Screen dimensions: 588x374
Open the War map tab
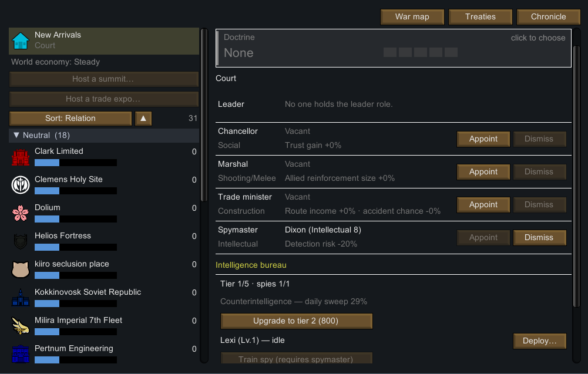click(x=412, y=17)
